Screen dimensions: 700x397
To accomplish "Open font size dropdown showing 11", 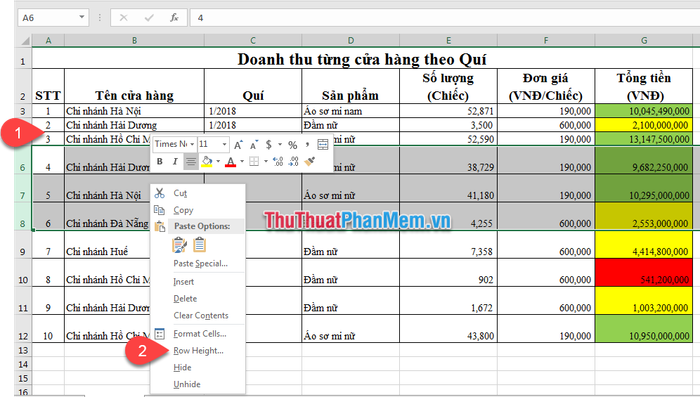I will 225,144.
